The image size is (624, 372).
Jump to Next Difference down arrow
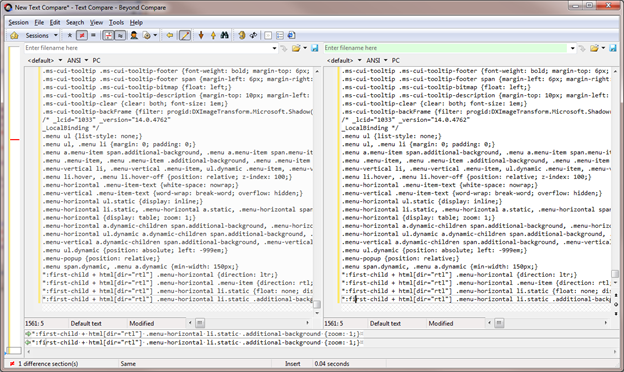pos(201,35)
